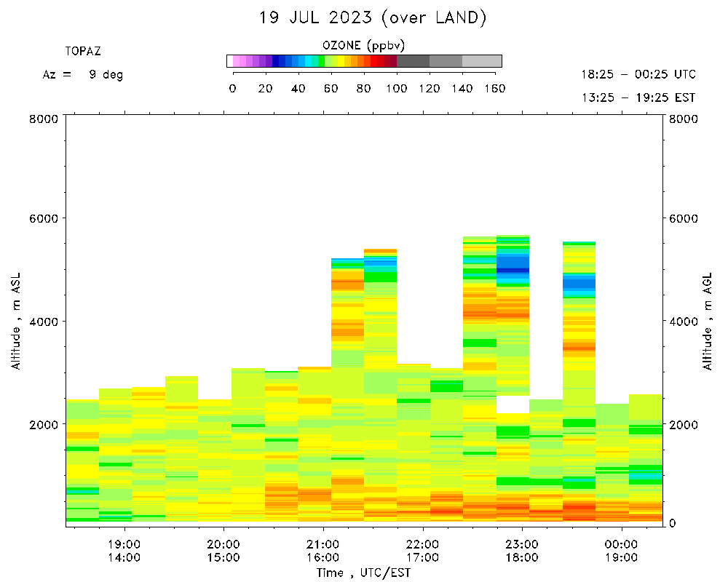Click left axis label '4000'
The width and height of the screenshot is (728, 582).
(x=44, y=322)
